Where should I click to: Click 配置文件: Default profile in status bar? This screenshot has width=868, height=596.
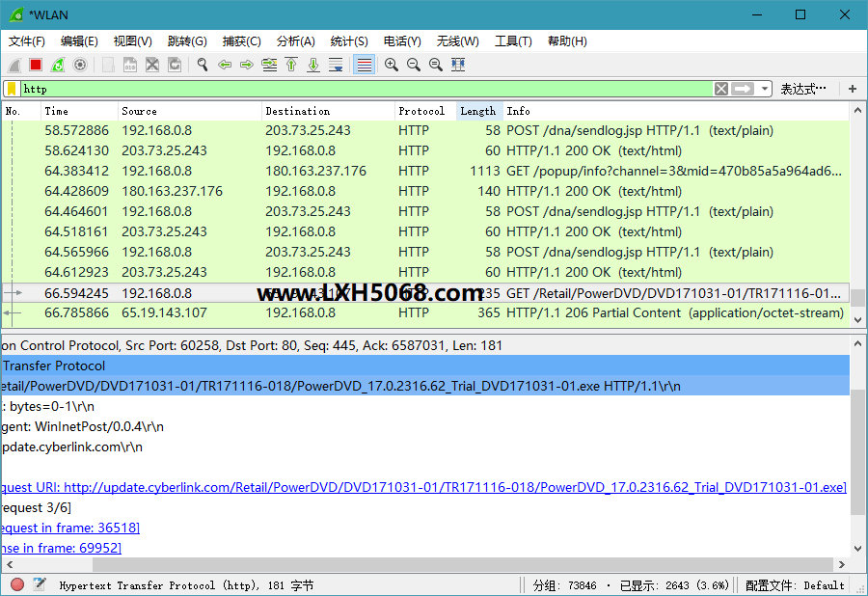[795, 585]
